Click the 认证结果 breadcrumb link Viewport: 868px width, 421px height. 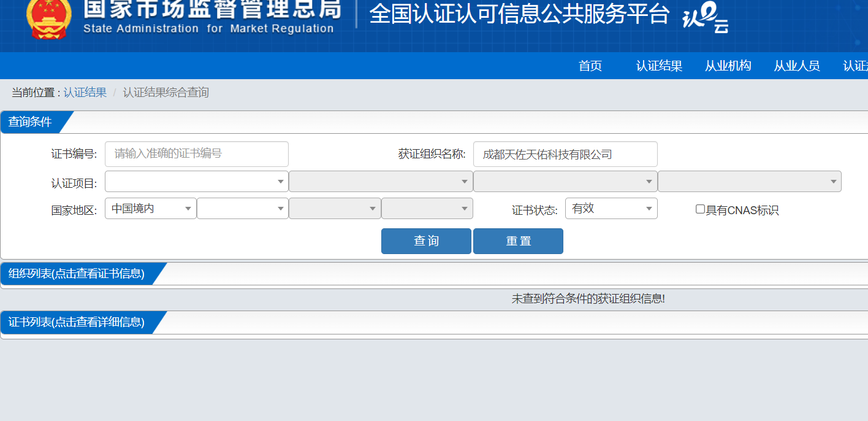point(85,93)
